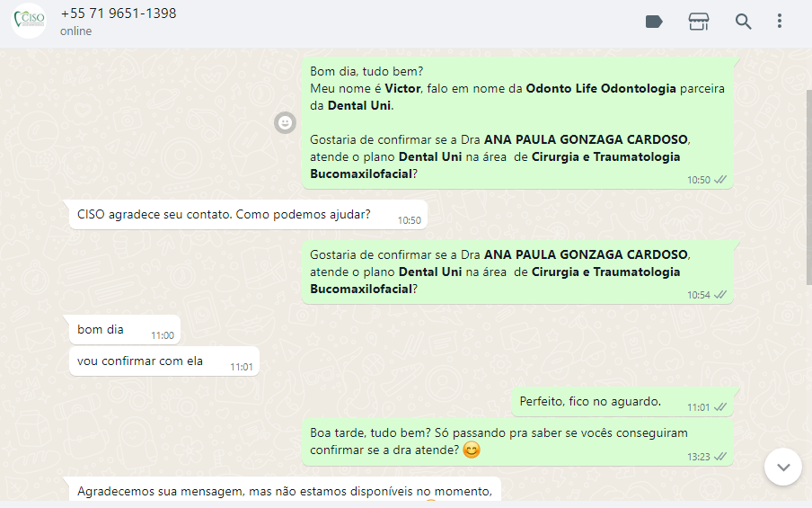Select the 'Bom dia, tudo bem?' intro message

tap(518, 123)
